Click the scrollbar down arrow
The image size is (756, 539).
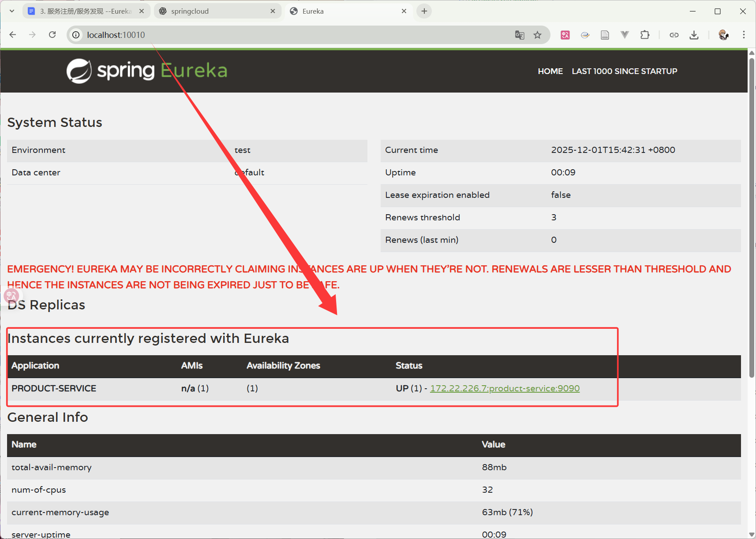[x=752, y=535]
